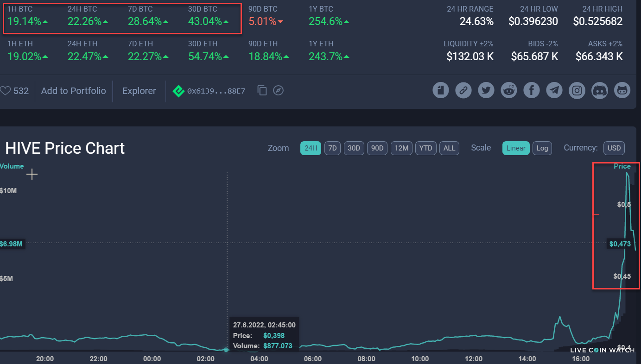Set chart zoom to 30D
Viewport: 641px width, 364px height.
pyautogui.click(x=354, y=148)
